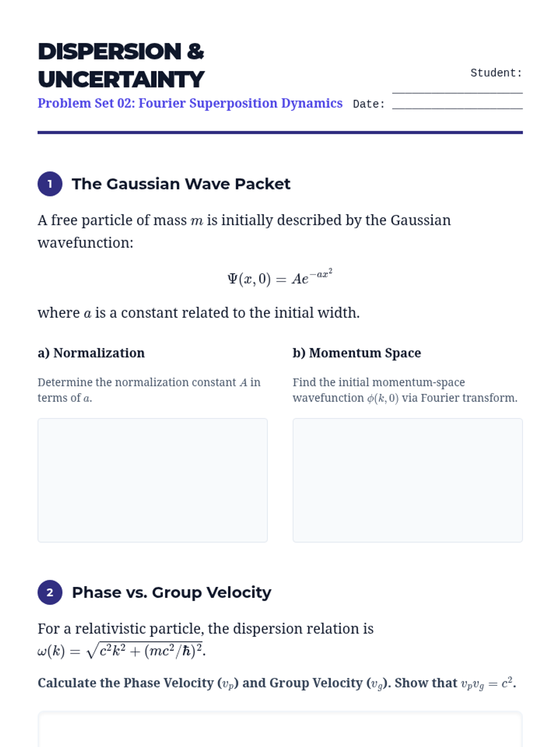Click the Normalization answer box
Viewport: 560px width, 747px height.
152,480
